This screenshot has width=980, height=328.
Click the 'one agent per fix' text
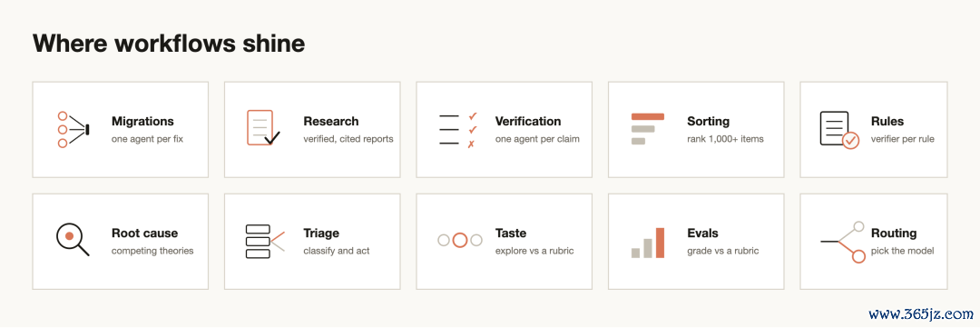pyautogui.click(x=148, y=139)
